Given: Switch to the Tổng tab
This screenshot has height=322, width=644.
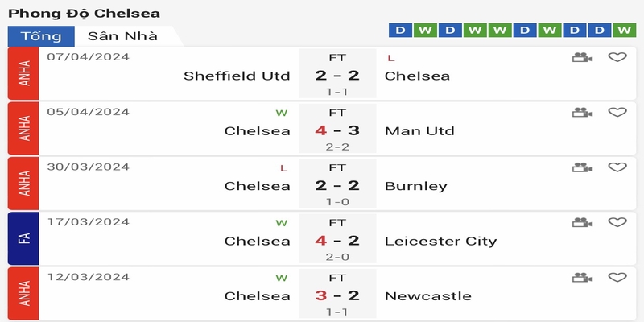Looking at the screenshot, I should click(x=41, y=36).
